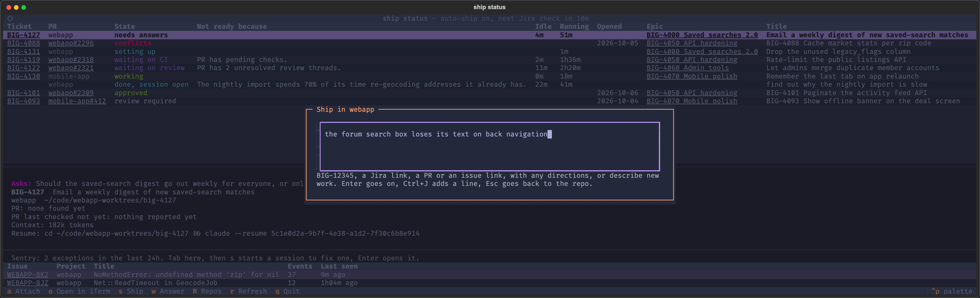
Task: Open ticket BIG-4131 link
Action: coord(24,51)
